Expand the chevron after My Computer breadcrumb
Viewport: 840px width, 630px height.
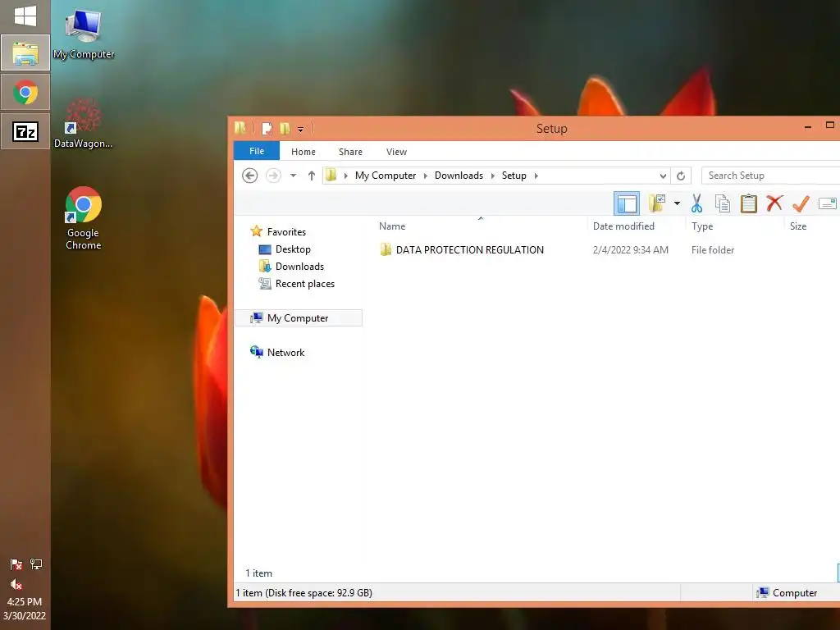pyautogui.click(x=426, y=176)
